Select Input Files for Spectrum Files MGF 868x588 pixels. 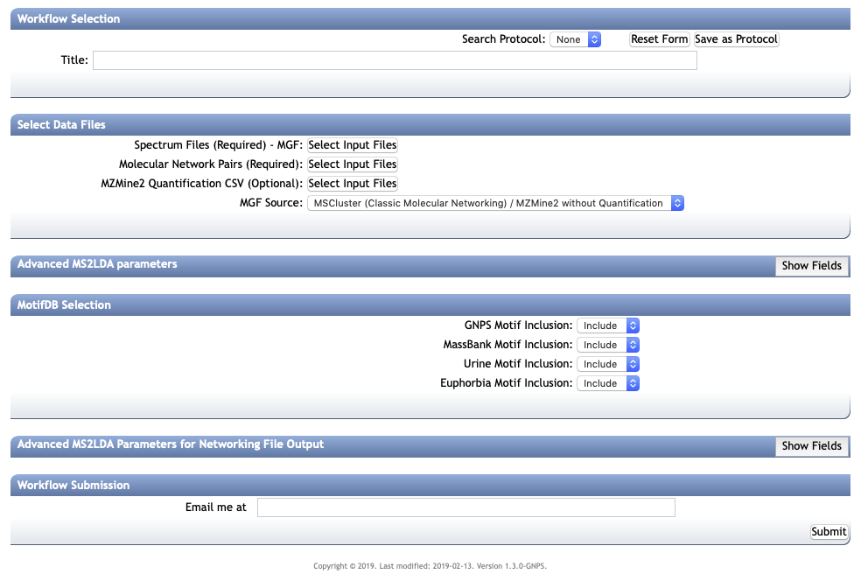click(x=353, y=145)
